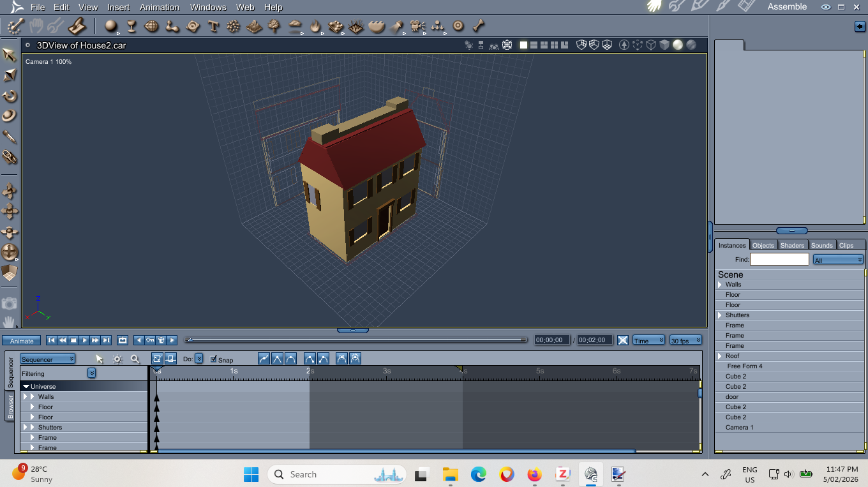The width and height of the screenshot is (868, 487).
Task: Switch to the Shaders tab
Action: click(792, 245)
